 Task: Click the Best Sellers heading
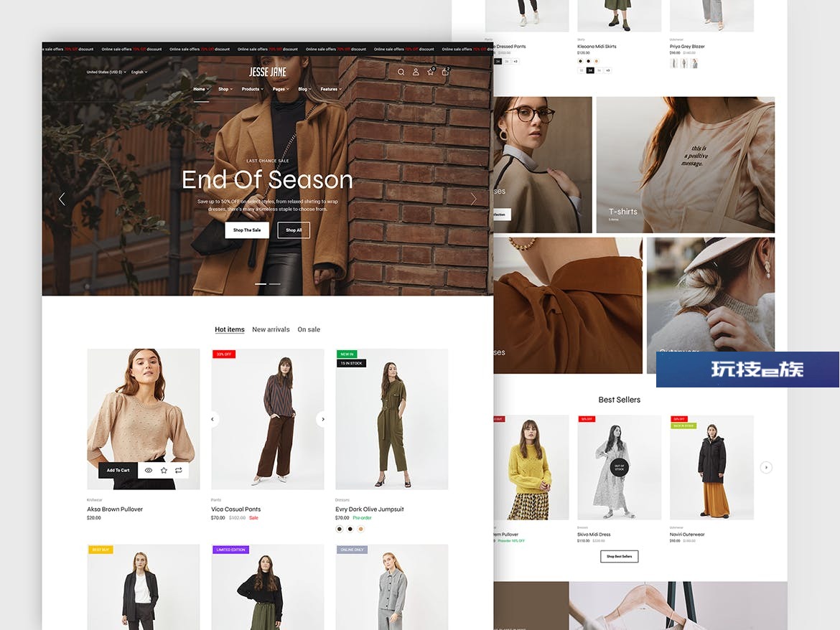pos(620,400)
